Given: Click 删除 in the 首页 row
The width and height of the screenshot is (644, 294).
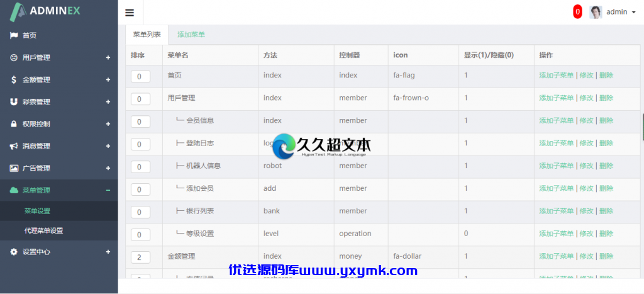Looking at the screenshot, I should [606, 76].
